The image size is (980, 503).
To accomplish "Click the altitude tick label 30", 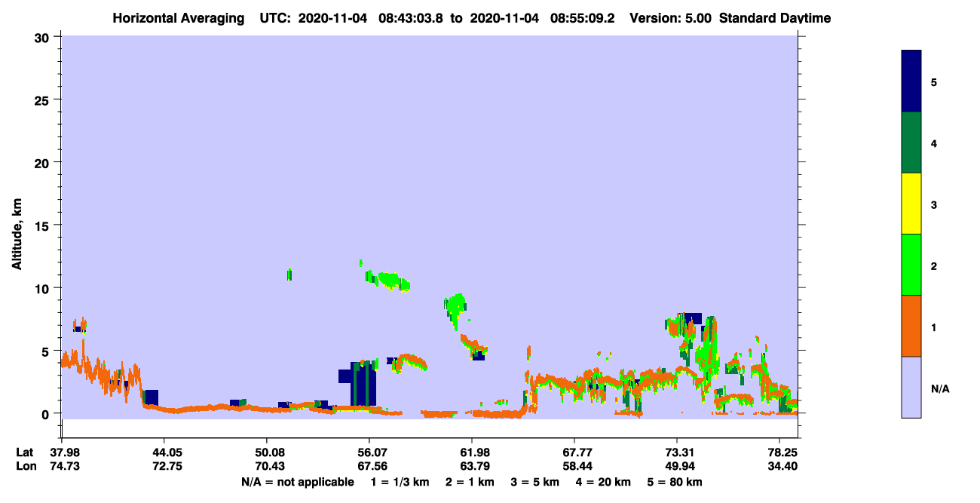I will tap(44, 37).
